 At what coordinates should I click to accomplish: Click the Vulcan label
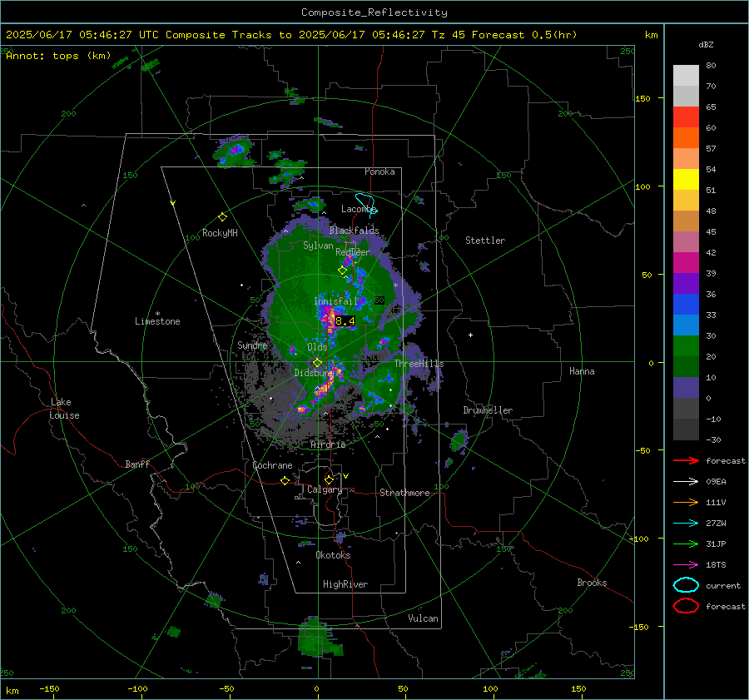pyautogui.click(x=423, y=618)
